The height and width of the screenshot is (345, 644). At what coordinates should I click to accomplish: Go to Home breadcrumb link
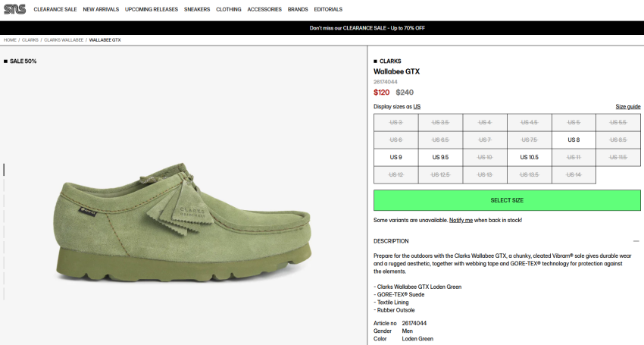(x=10, y=40)
